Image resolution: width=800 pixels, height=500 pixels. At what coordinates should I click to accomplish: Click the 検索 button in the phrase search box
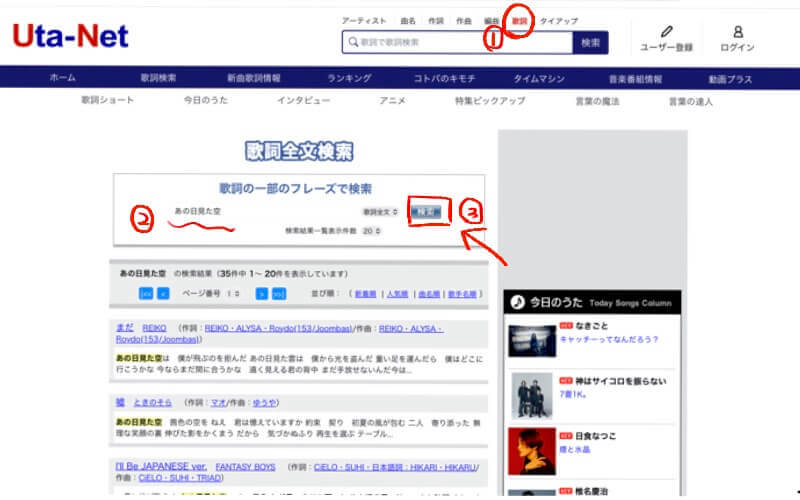point(427,212)
